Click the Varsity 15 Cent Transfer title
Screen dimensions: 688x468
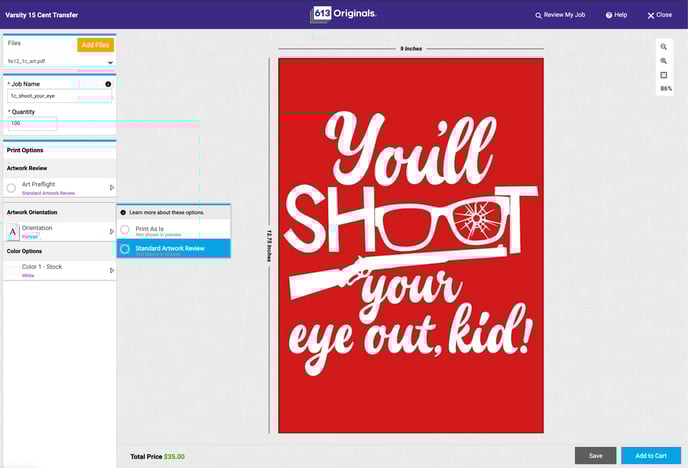point(42,15)
